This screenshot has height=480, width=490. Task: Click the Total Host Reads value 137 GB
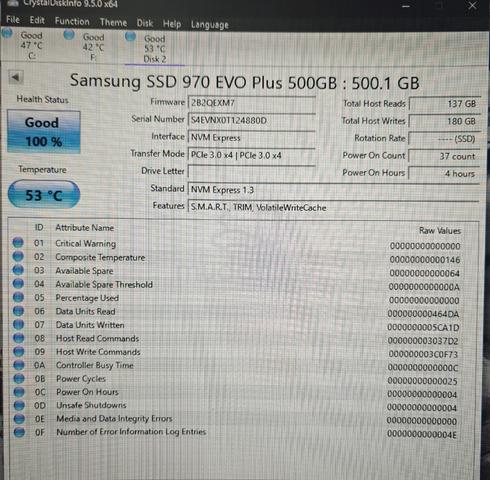(445, 104)
